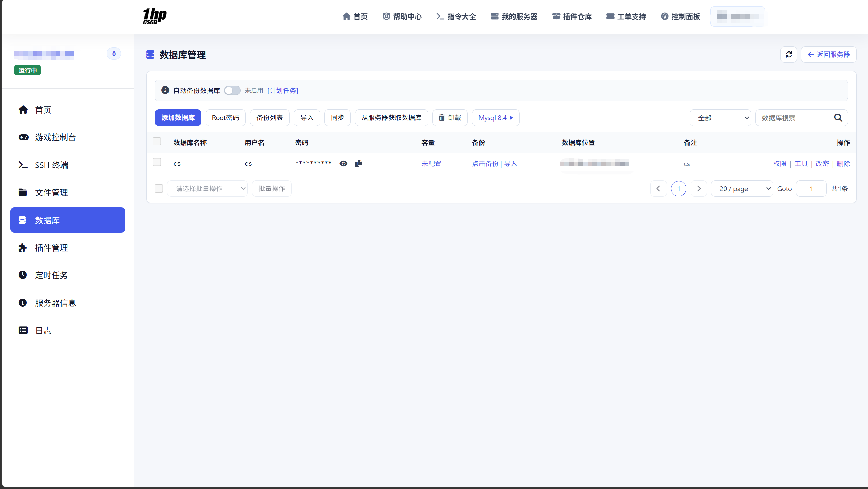Open 我的服务器 in the top navigation

click(514, 16)
